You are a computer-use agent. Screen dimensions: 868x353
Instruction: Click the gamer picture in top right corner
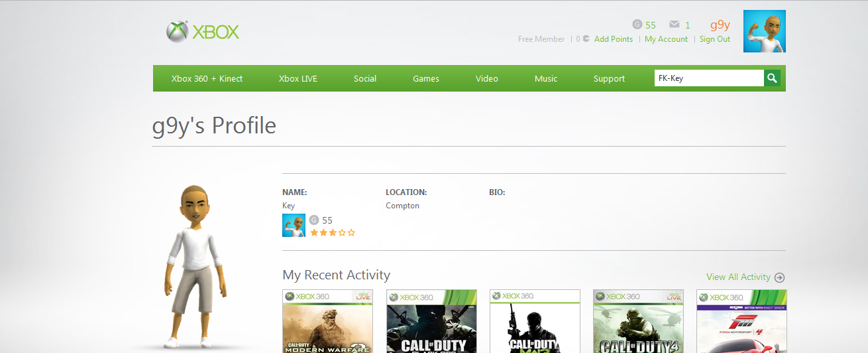[x=765, y=31]
